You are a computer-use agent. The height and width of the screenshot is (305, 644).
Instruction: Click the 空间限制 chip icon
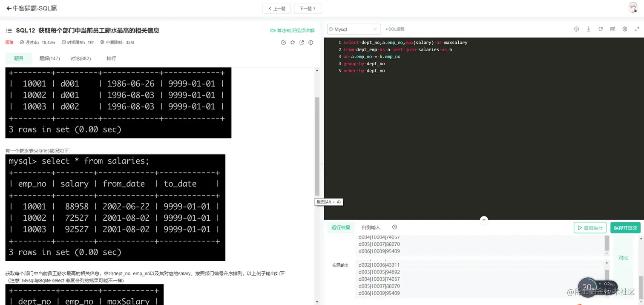102,43
